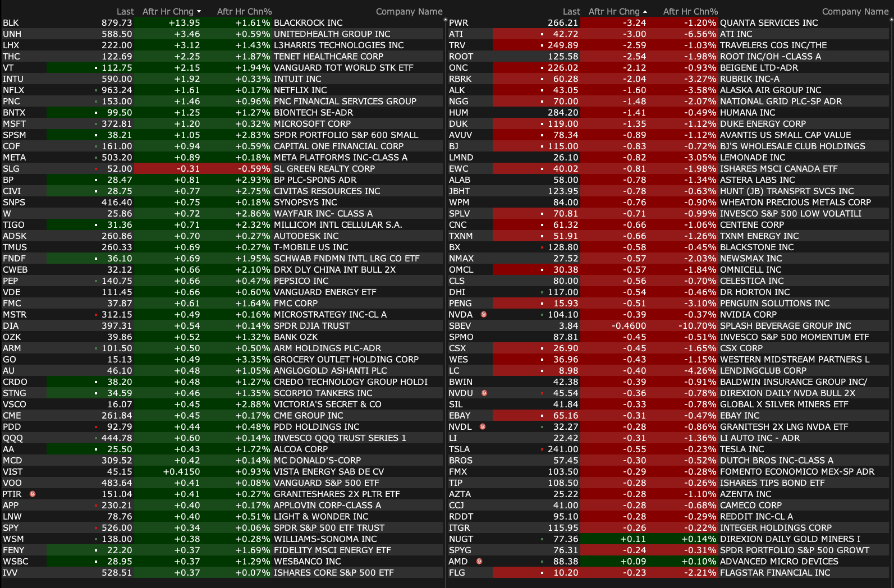Click descending sort arrow in gainers Aftr Hr Chng
Image resolution: width=894 pixels, height=588 pixels.
[199, 12]
